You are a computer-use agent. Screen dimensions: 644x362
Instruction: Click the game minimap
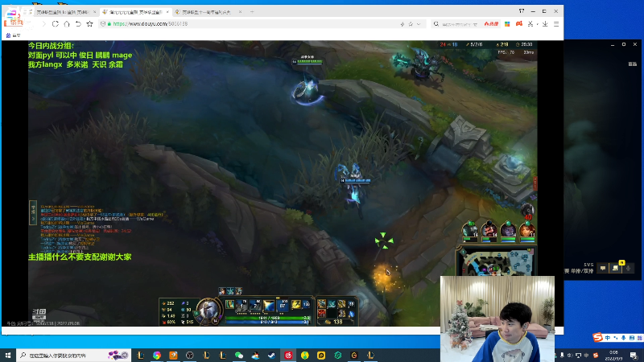click(496, 262)
